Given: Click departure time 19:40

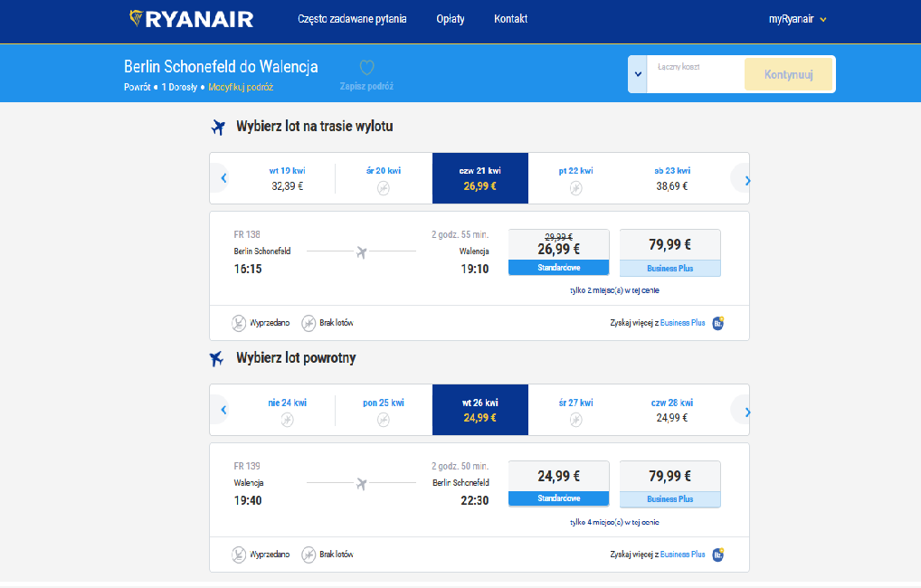Looking at the screenshot, I should pyautogui.click(x=248, y=500).
